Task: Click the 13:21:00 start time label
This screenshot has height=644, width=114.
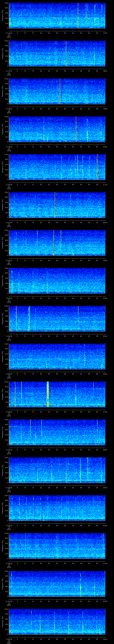Action: (x=9, y=223)
